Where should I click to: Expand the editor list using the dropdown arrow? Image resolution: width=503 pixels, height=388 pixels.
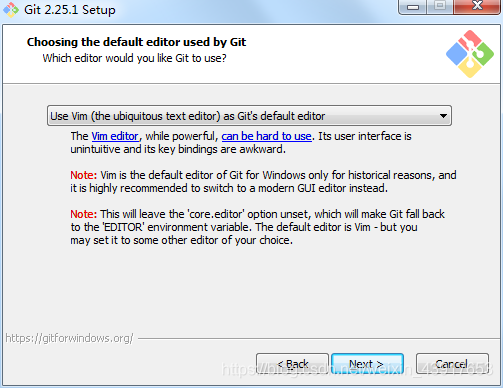coord(443,116)
